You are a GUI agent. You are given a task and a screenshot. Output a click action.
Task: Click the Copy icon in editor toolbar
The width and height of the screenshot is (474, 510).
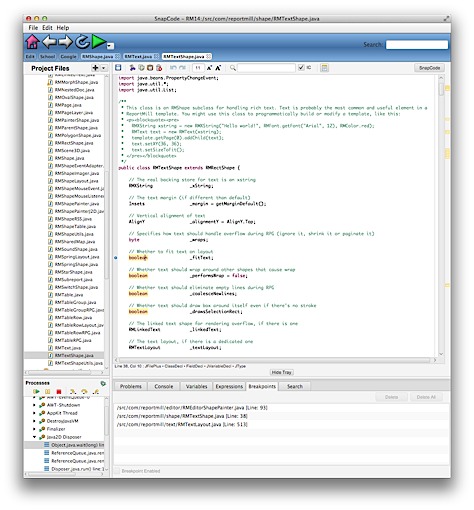coord(141,68)
